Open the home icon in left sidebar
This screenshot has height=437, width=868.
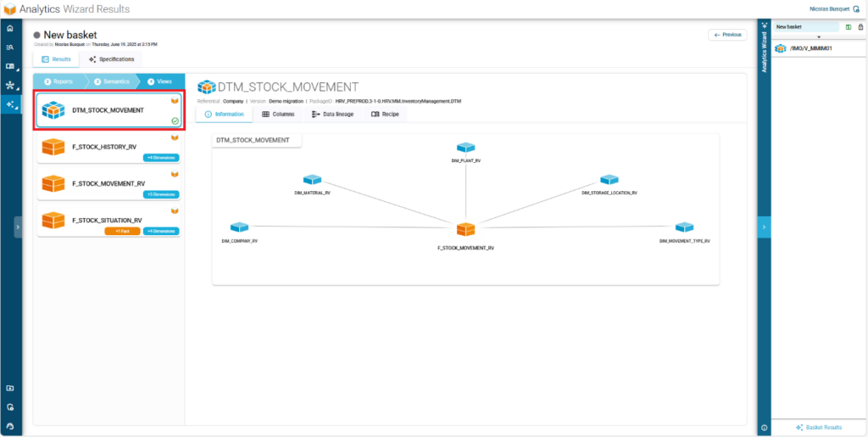pos(10,28)
